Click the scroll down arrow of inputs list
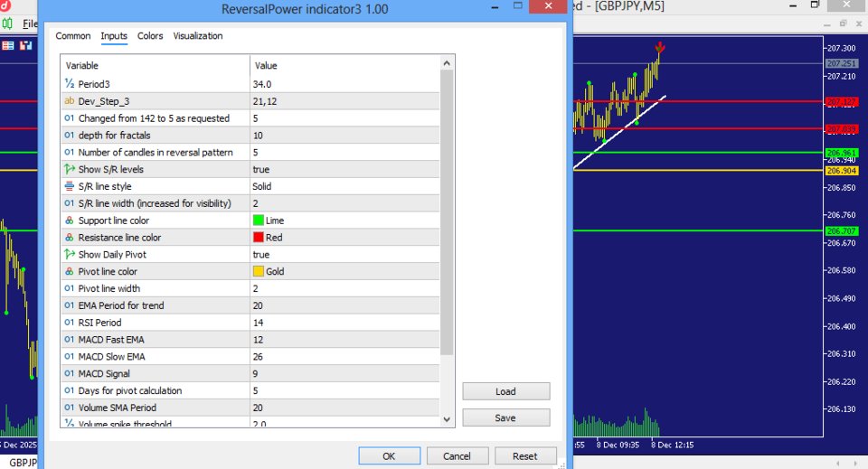The height and width of the screenshot is (469, 868). [x=447, y=420]
